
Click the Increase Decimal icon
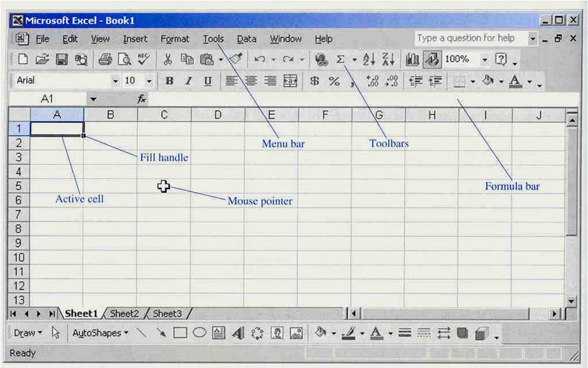[372, 81]
